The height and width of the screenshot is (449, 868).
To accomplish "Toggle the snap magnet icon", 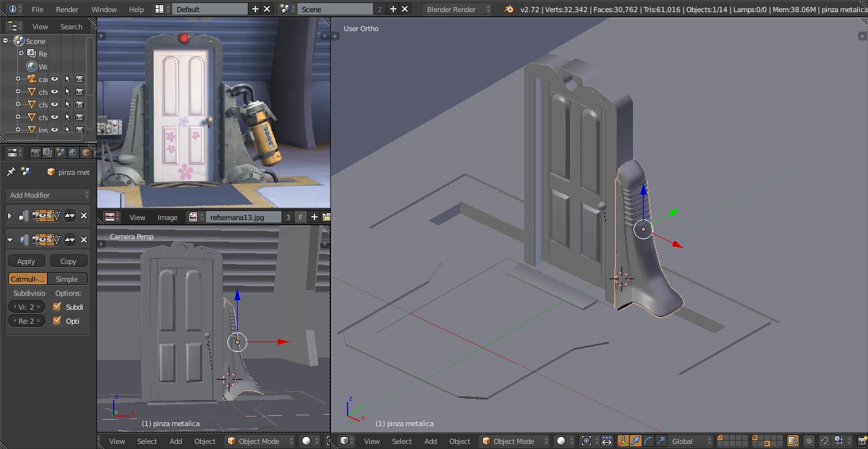I will (x=824, y=441).
